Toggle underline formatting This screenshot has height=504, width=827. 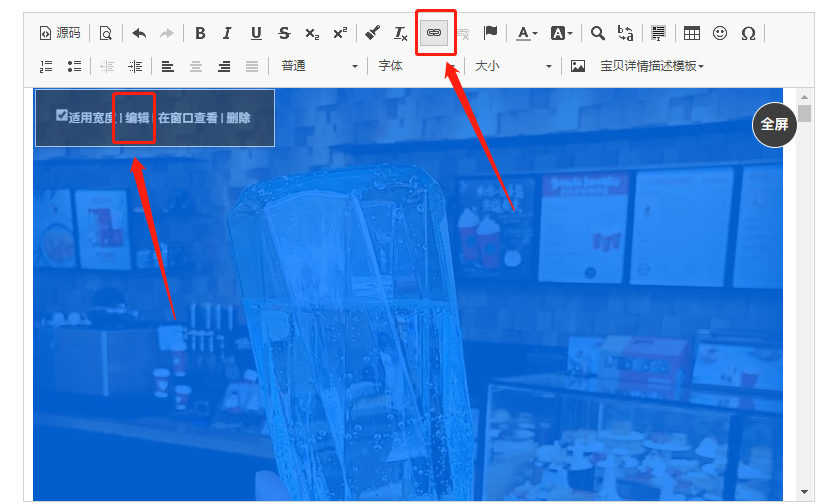point(256,33)
